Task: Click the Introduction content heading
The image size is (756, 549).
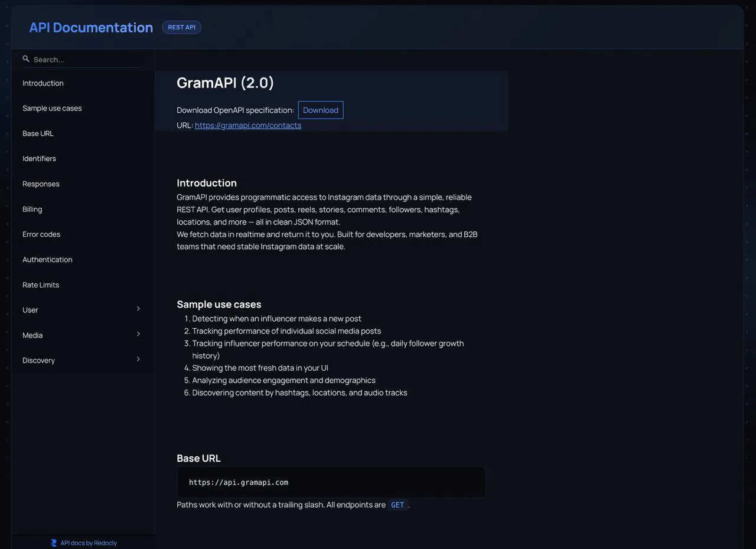Action: pyautogui.click(x=207, y=183)
